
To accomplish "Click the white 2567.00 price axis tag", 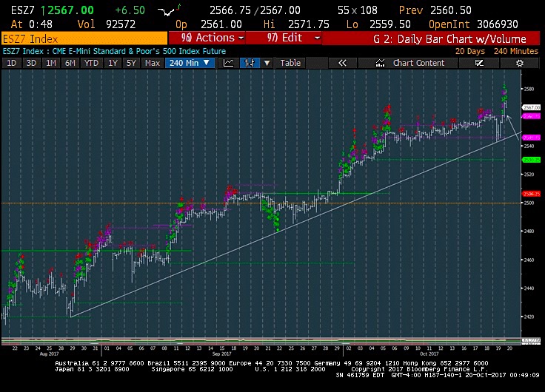I will pos(532,108).
